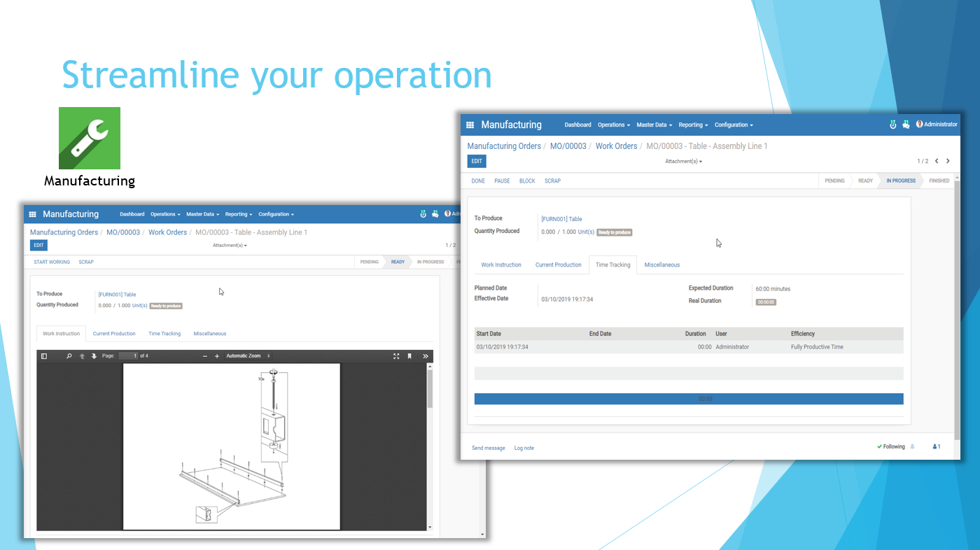Open Miscellaneous tab in left window

[210, 334]
